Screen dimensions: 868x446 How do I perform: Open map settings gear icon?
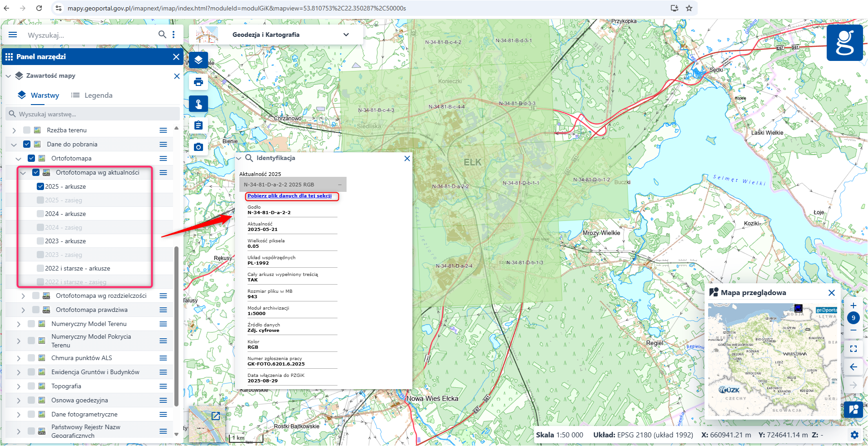pos(854,435)
